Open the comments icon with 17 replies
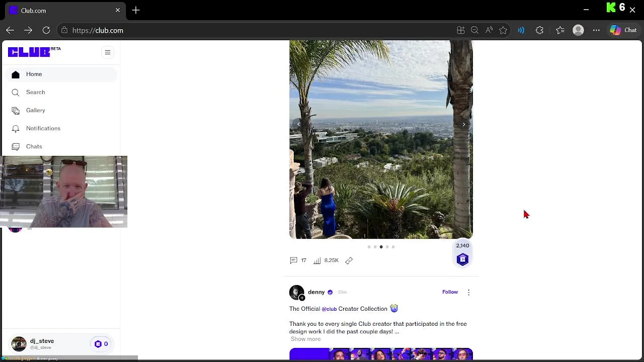 coord(293,260)
